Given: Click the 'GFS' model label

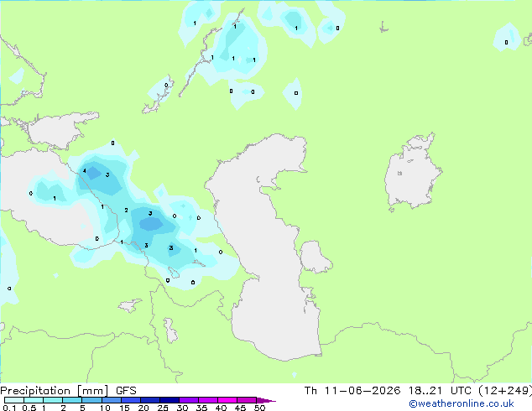Looking at the screenshot, I should click(126, 391).
